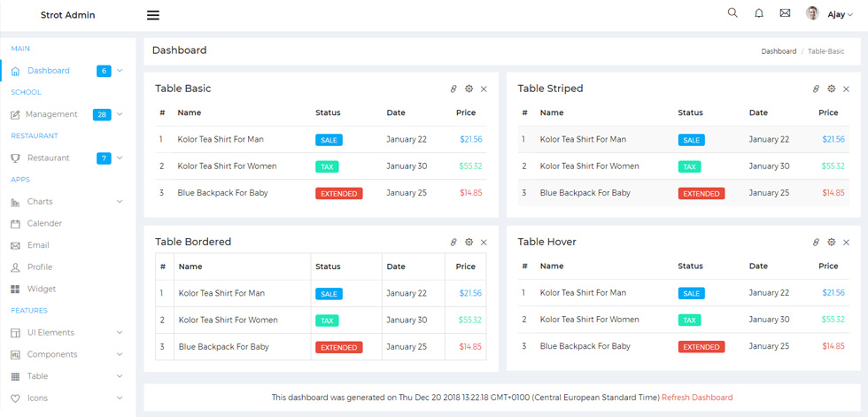Open gear settings in Table Striped panel
868x417 pixels.
tap(832, 89)
